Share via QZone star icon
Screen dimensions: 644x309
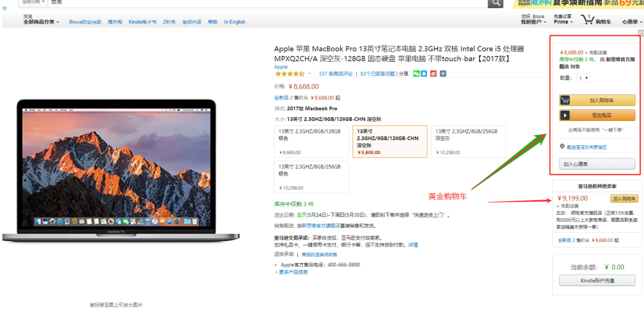(443, 74)
